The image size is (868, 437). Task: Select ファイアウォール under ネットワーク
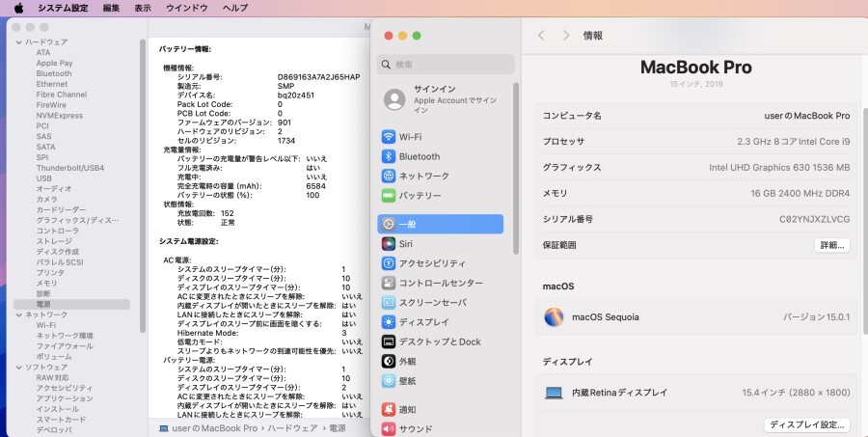[65, 346]
